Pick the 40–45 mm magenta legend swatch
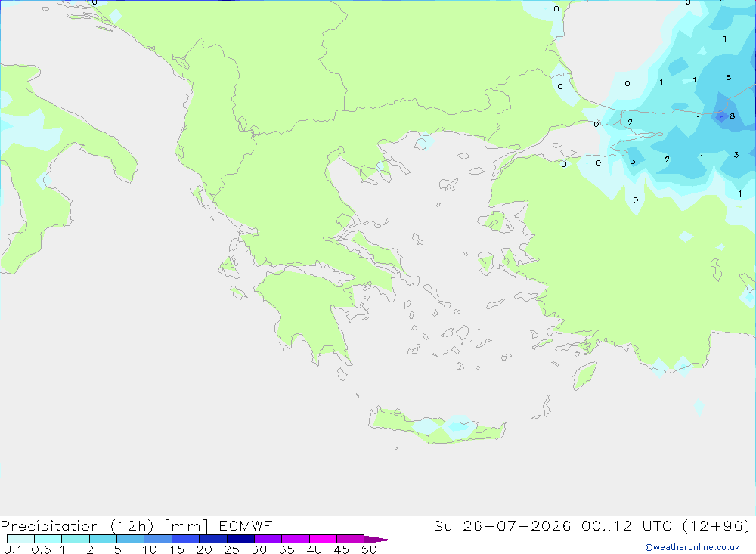This screenshot has height=554, width=756. (323, 539)
